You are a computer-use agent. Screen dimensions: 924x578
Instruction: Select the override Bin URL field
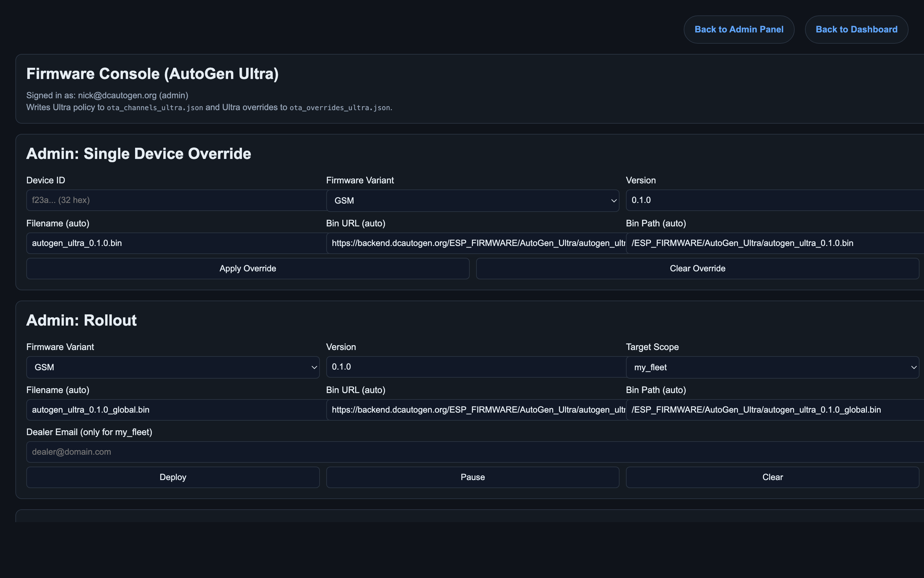(x=476, y=243)
